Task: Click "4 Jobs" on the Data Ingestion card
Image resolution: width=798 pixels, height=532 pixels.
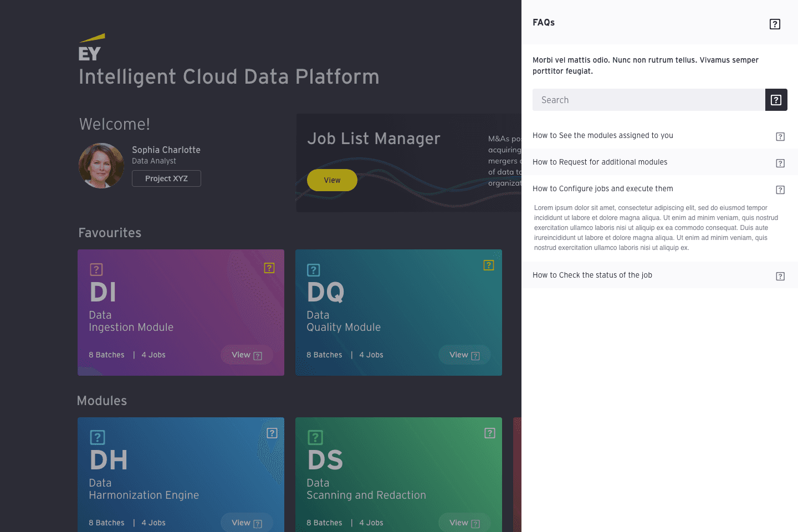Action: coord(154,355)
